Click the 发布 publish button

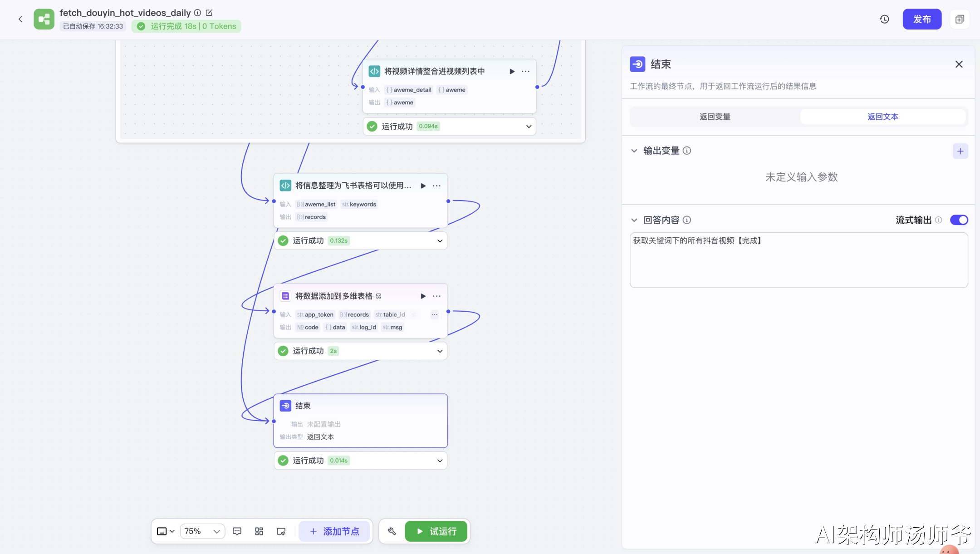(921, 19)
